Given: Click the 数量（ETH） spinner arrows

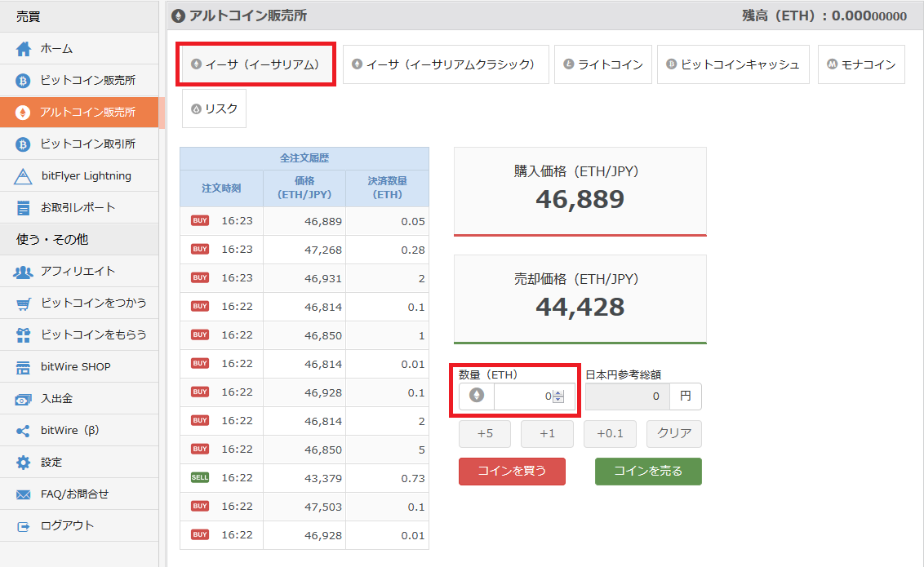Looking at the screenshot, I should click(x=558, y=396).
